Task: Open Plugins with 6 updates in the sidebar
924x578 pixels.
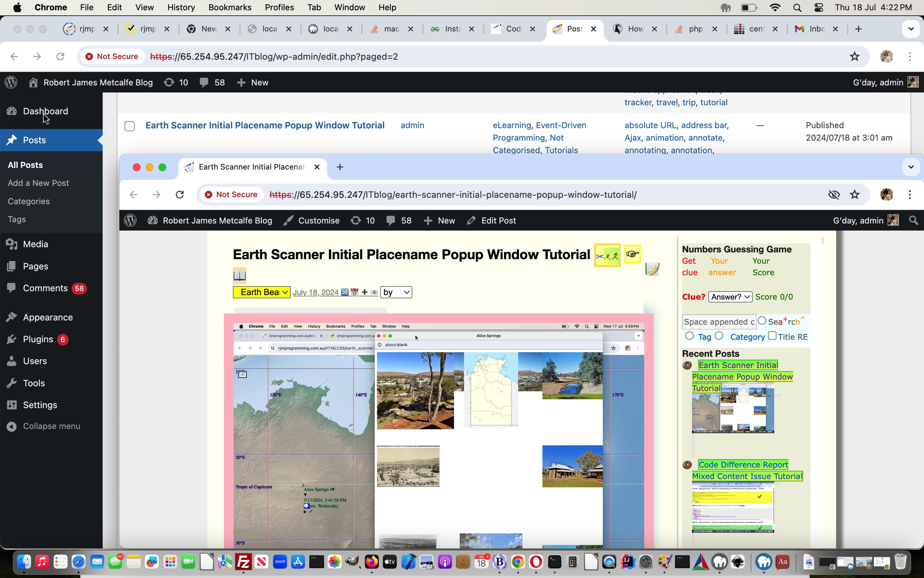Action: tap(38, 339)
